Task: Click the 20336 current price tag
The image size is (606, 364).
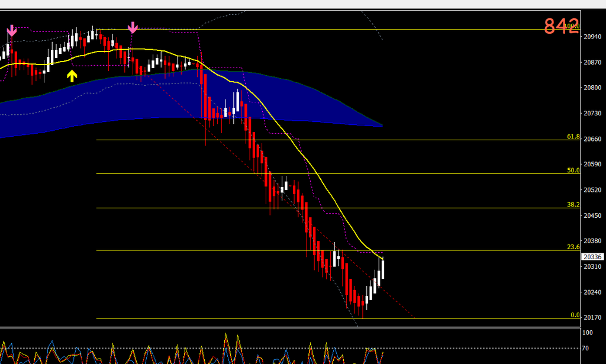Action: click(x=592, y=257)
